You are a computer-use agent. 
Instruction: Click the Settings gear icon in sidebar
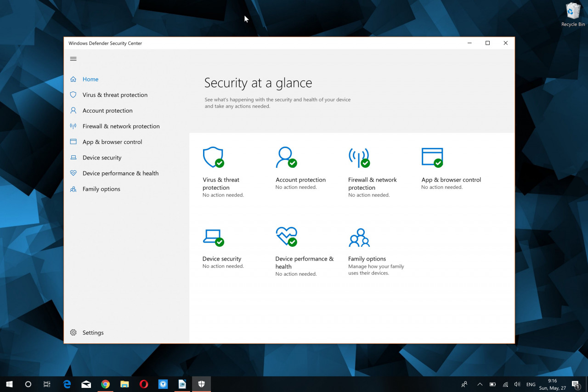click(x=73, y=333)
